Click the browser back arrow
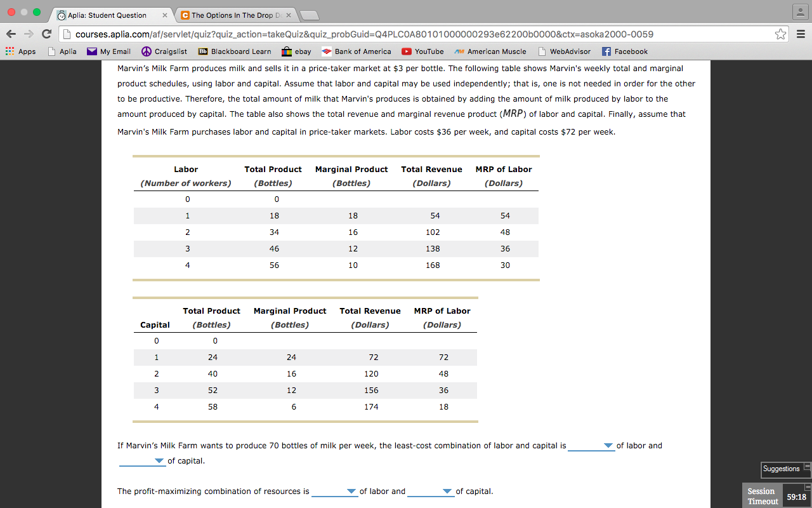The height and width of the screenshot is (508, 812). click(x=11, y=34)
